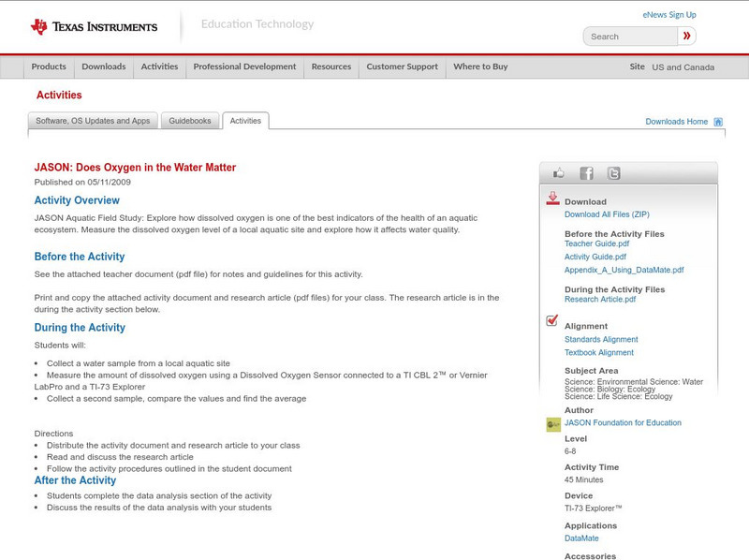Open Appendix_A_Using_DataMate.pdf
Image resolution: width=749 pixels, height=560 pixels.
coord(624,270)
